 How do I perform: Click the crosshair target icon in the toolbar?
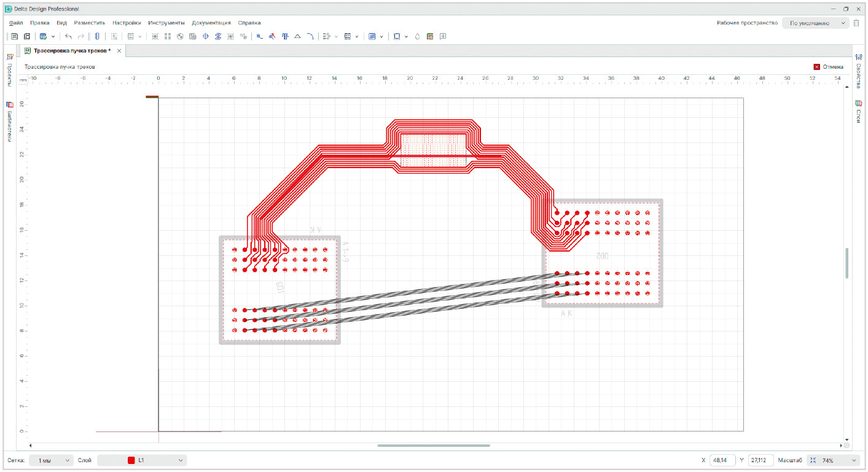pos(206,37)
